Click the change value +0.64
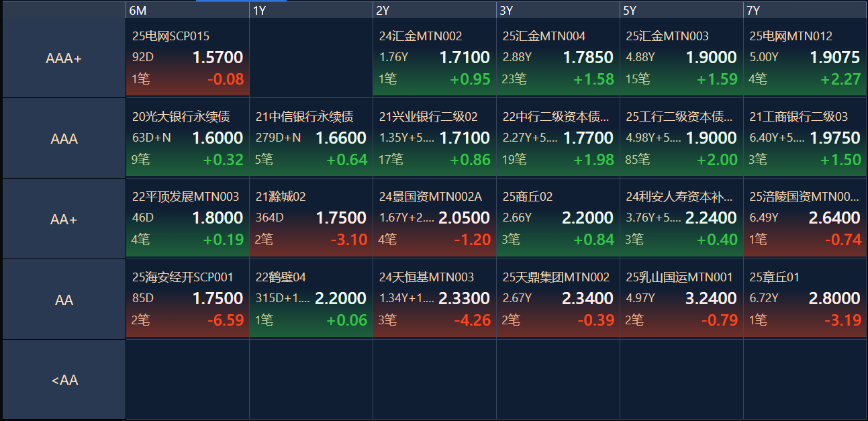The height and width of the screenshot is (421, 868). [347, 160]
